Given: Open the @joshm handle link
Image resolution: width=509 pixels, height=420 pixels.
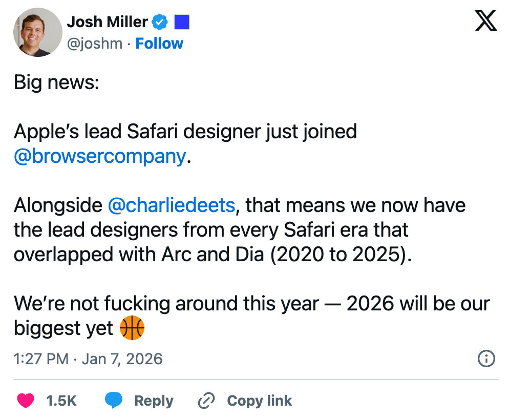Looking at the screenshot, I should pos(95,44).
